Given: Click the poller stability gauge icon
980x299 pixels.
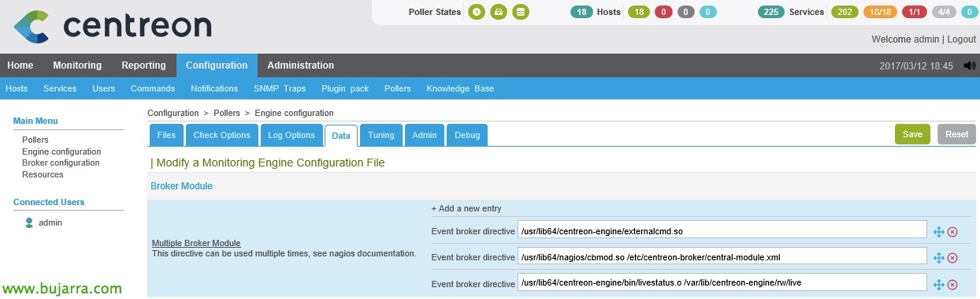Looking at the screenshot, I should [x=498, y=12].
